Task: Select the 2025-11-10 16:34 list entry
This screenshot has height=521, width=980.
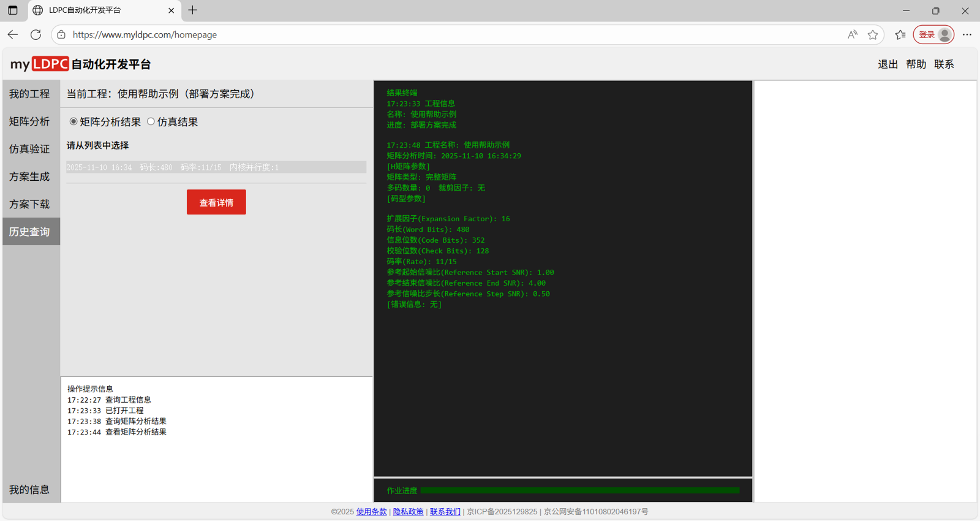Action: tap(216, 167)
